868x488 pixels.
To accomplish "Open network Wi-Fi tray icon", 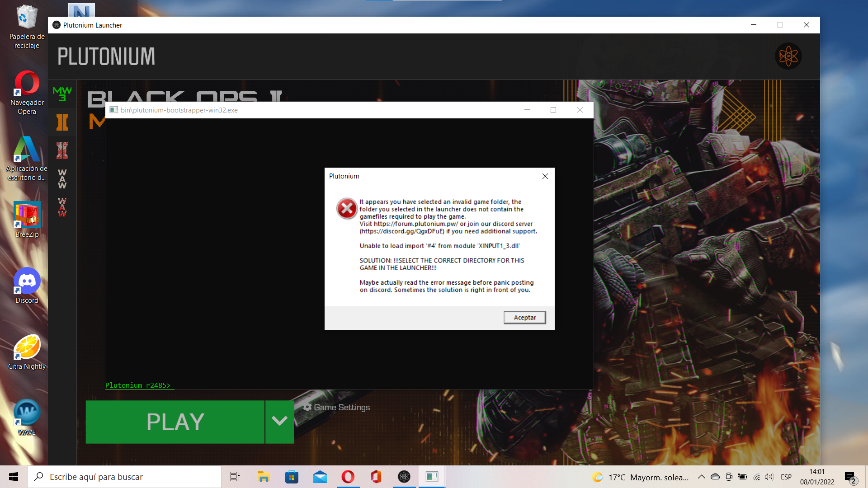I will pos(756,477).
